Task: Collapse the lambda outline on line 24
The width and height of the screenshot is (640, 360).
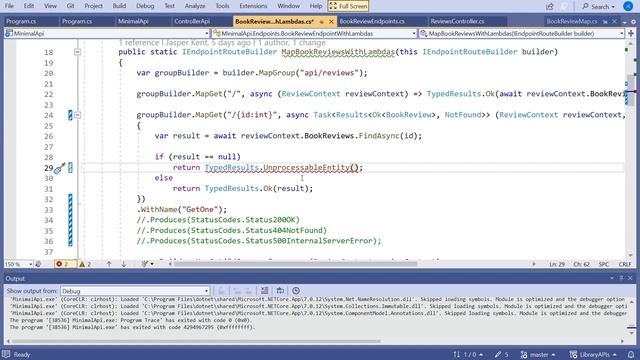Action: click(x=77, y=115)
